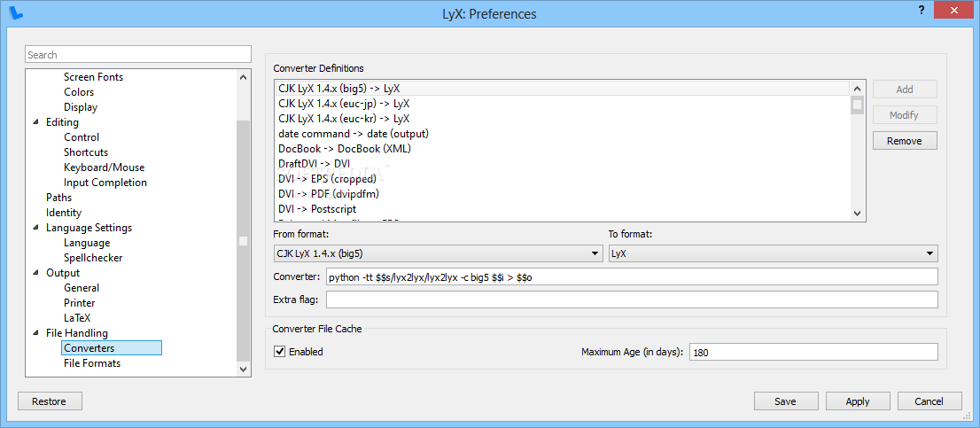Select CJK LyX 1.4.x (big5) -> LyX converter

(x=562, y=88)
